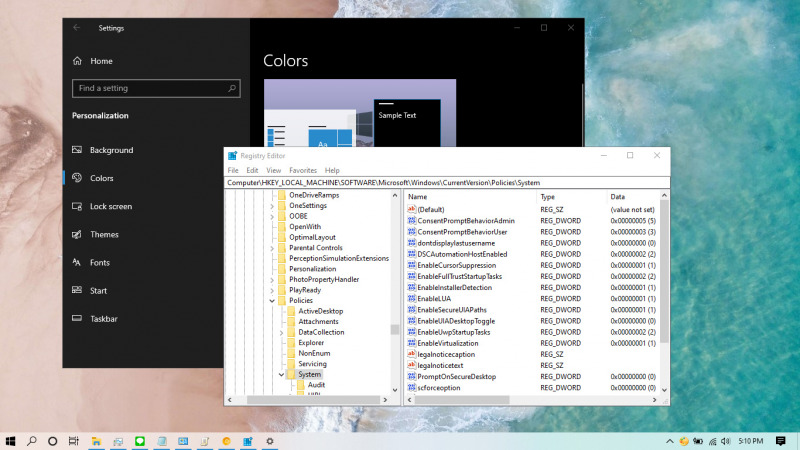
Task: Open the Favorites menu
Action: 303,170
